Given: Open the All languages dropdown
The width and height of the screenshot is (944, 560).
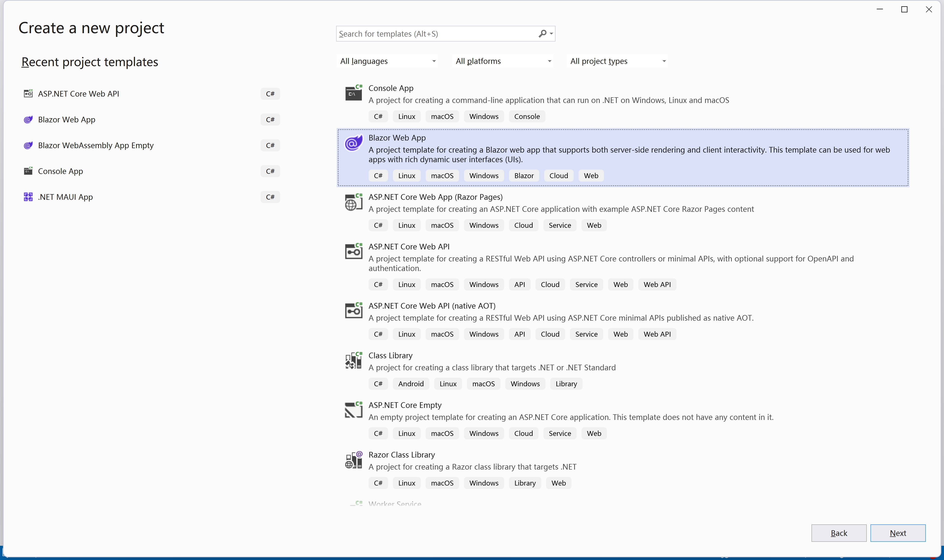Looking at the screenshot, I should coord(387,61).
